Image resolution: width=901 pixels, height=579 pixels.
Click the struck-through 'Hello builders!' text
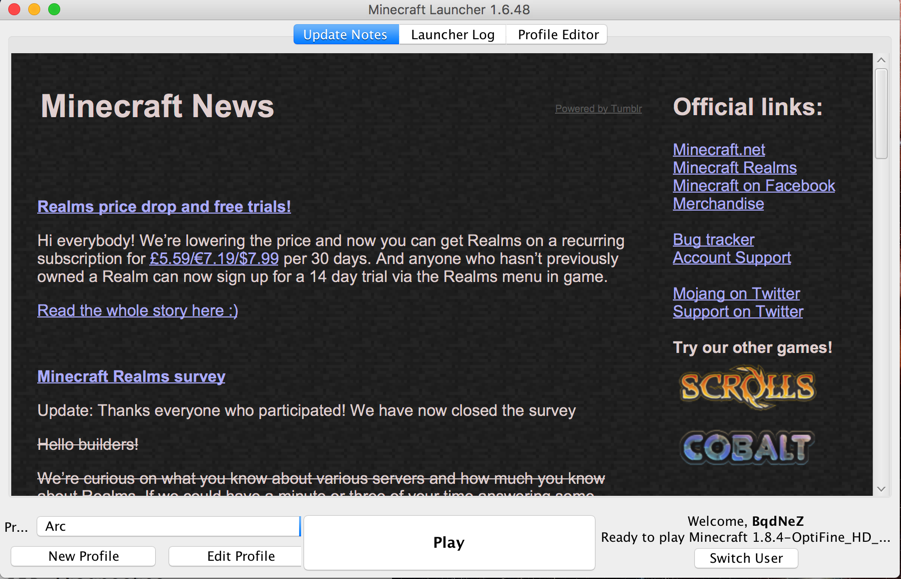coord(88,445)
